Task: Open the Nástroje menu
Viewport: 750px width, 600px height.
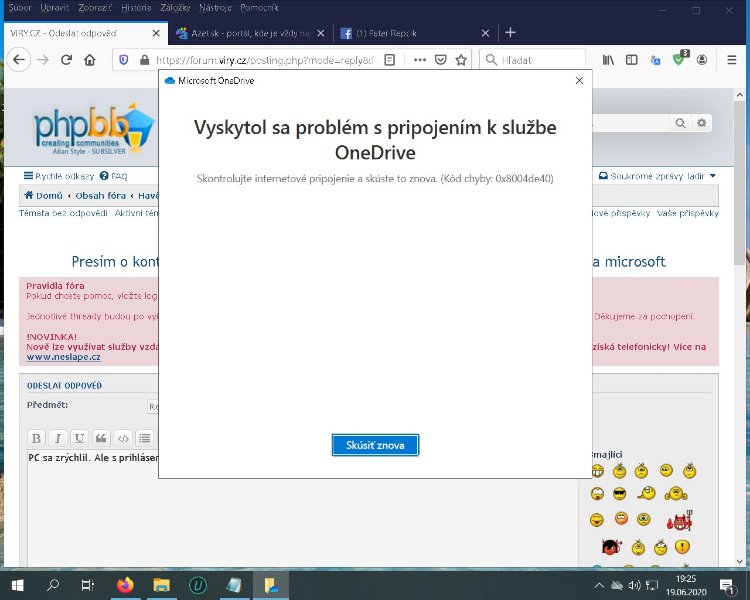Action: [215, 8]
